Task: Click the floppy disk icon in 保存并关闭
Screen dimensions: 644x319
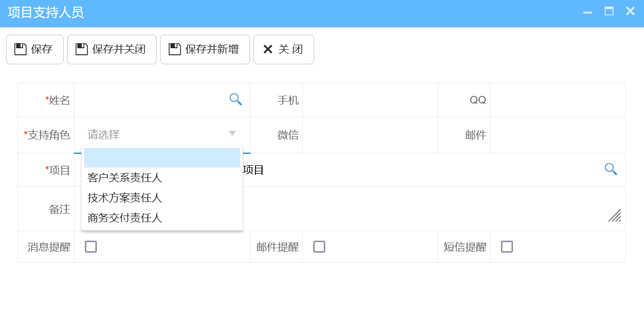Action: pyautogui.click(x=82, y=49)
